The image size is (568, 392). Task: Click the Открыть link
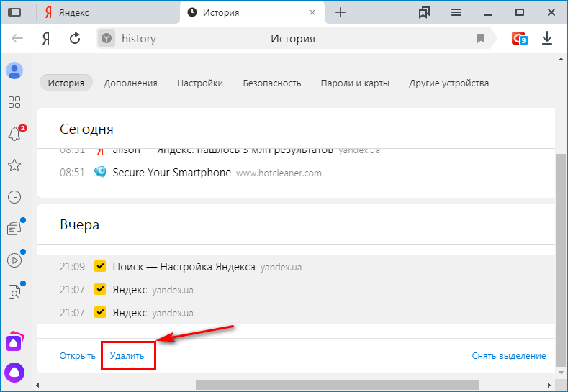click(77, 356)
